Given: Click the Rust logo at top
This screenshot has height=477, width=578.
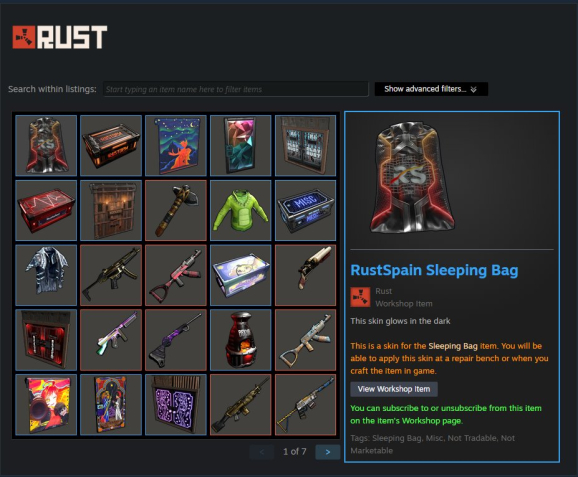Looking at the screenshot, I should pos(60,37).
